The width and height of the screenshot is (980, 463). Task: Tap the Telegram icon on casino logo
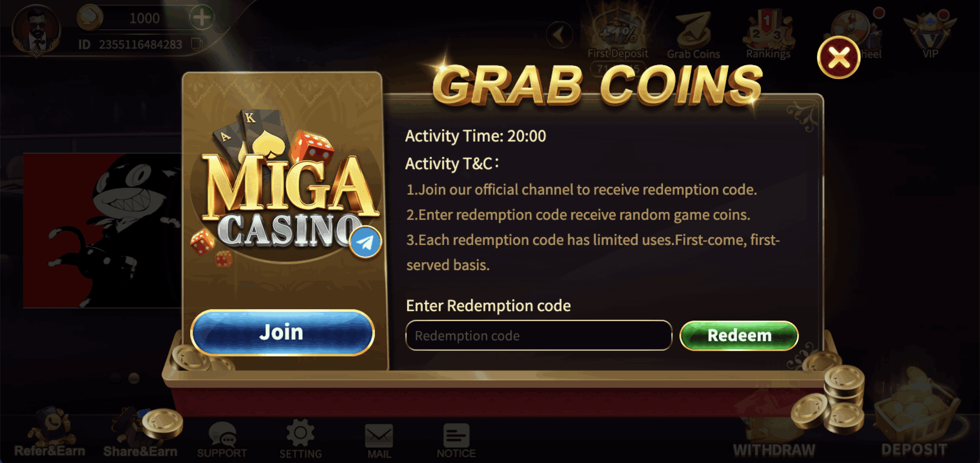(x=365, y=242)
